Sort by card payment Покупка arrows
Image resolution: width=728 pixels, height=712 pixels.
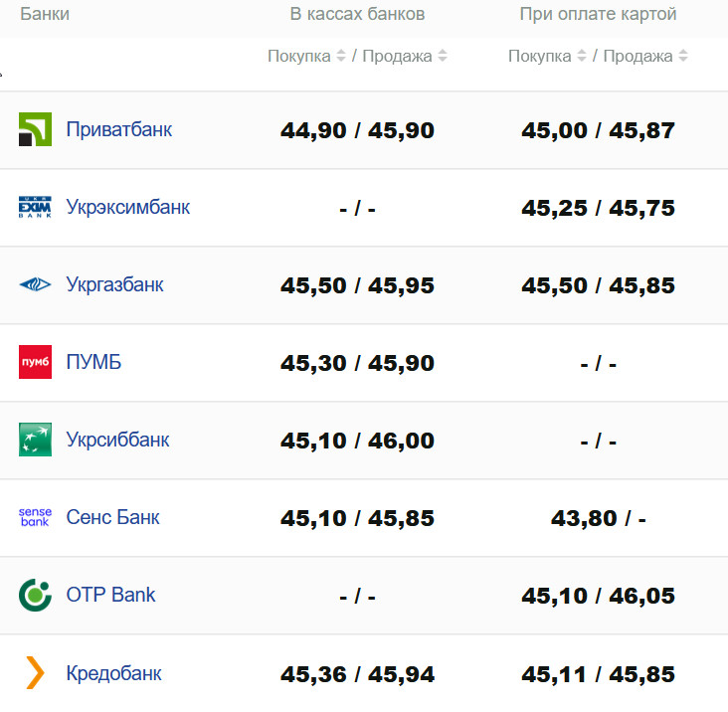coord(582,57)
